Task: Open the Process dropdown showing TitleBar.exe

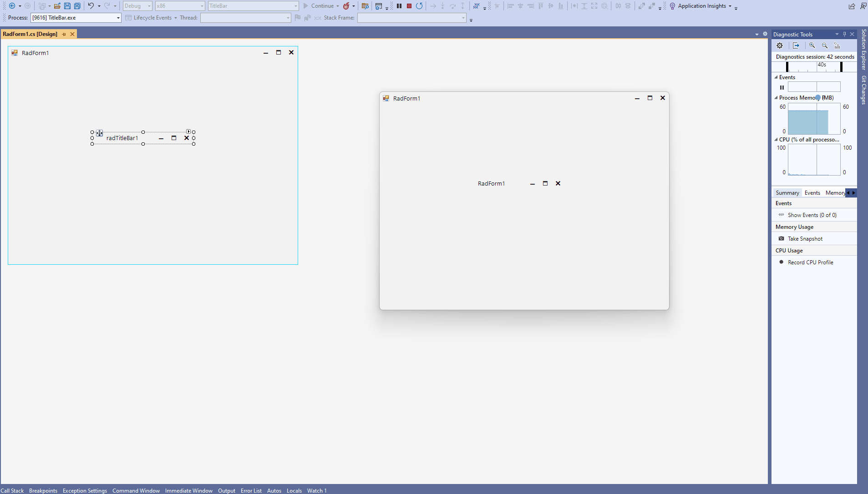Action: [118, 18]
